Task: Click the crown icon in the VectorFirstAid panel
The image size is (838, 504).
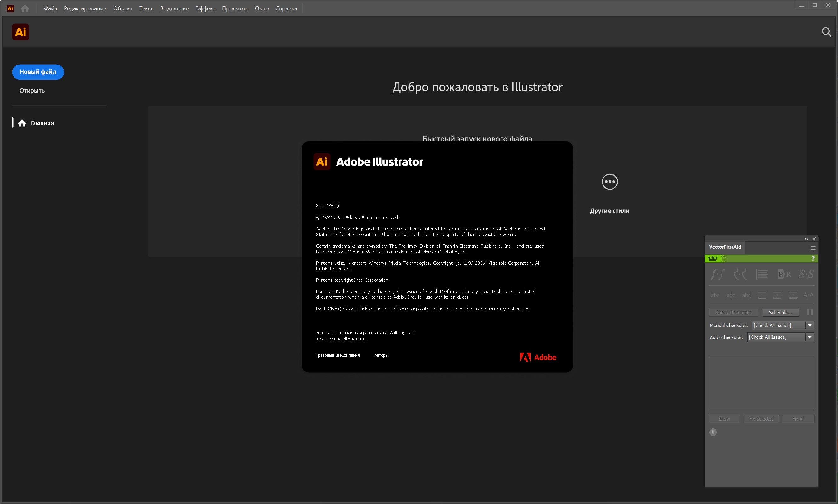Action: coord(713,258)
